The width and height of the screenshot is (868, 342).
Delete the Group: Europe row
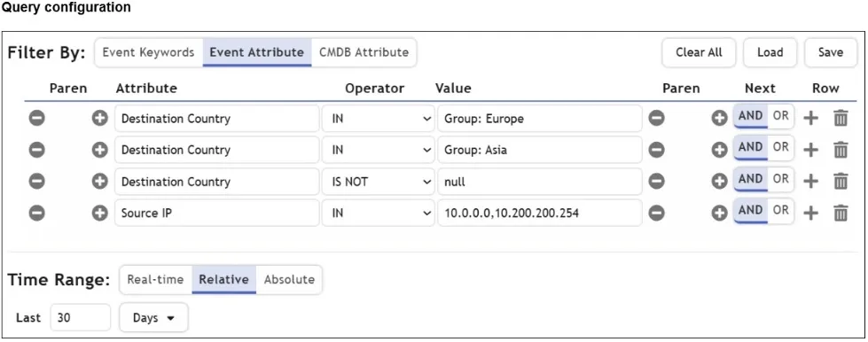click(x=841, y=118)
